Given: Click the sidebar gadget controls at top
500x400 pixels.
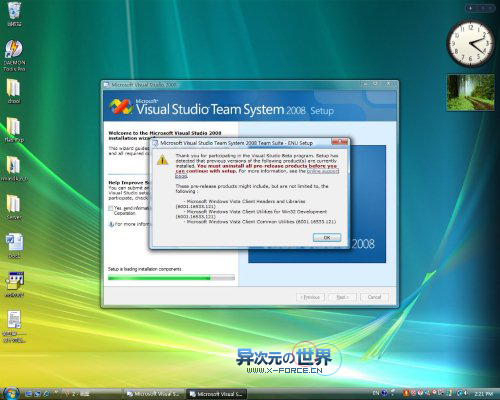Looking at the screenshot, I should [480, 8].
